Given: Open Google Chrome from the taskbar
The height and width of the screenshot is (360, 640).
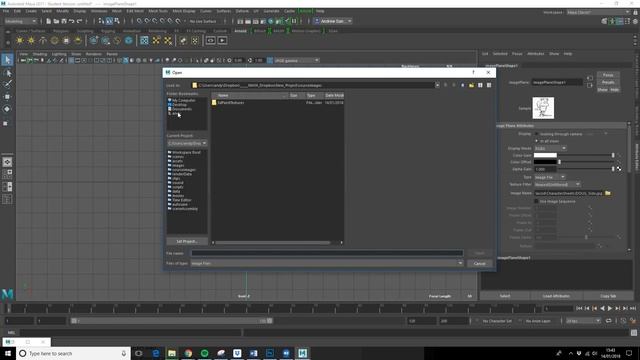Looking at the screenshot, I should (188, 353).
